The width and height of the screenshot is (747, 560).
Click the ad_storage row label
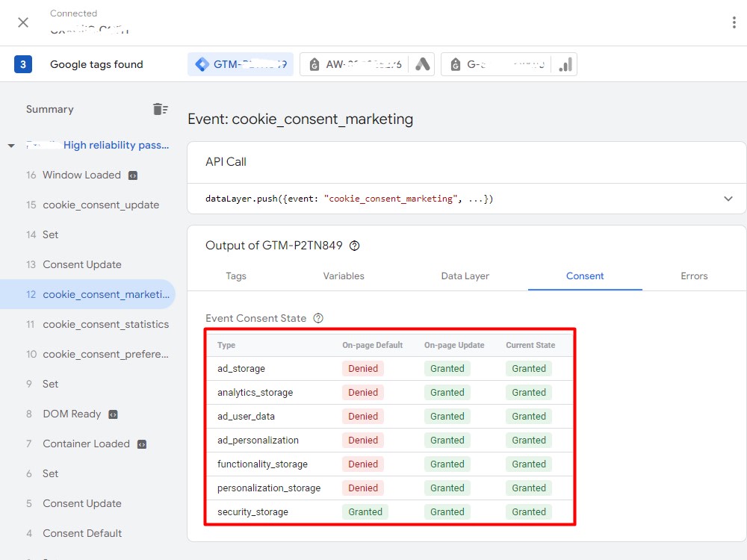pyautogui.click(x=241, y=369)
